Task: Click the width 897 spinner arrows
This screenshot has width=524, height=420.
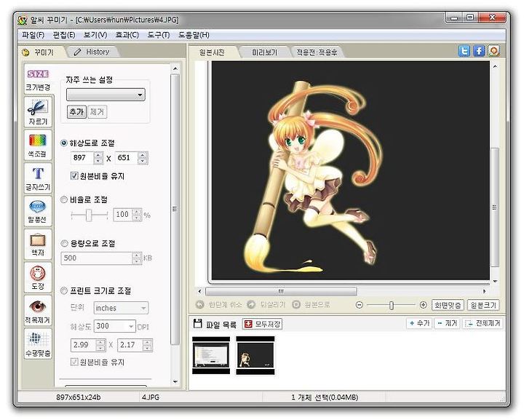Action: pos(98,158)
